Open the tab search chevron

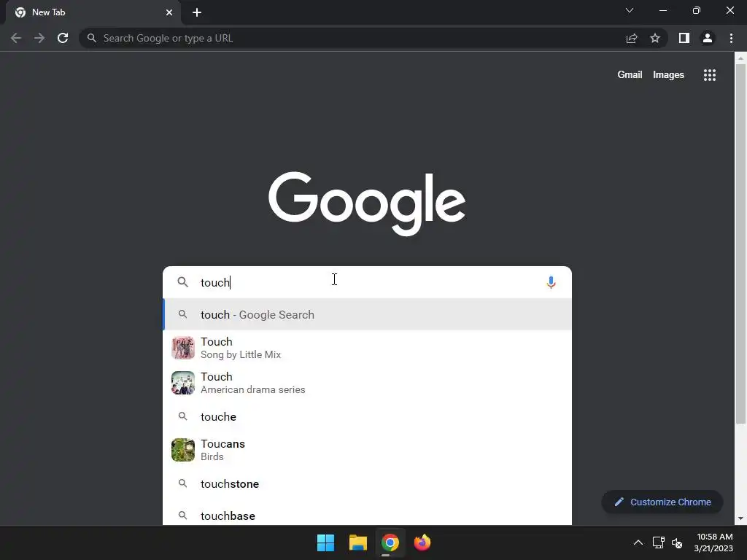[630, 10]
